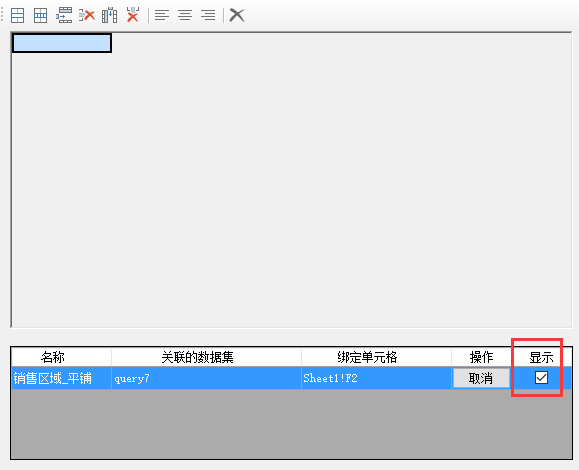Image resolution: width=579 pixels, height=470 pixels.
Task: Uncheck the 显示 checkbox for 销售区域_平铺
Action: [541, 378]
